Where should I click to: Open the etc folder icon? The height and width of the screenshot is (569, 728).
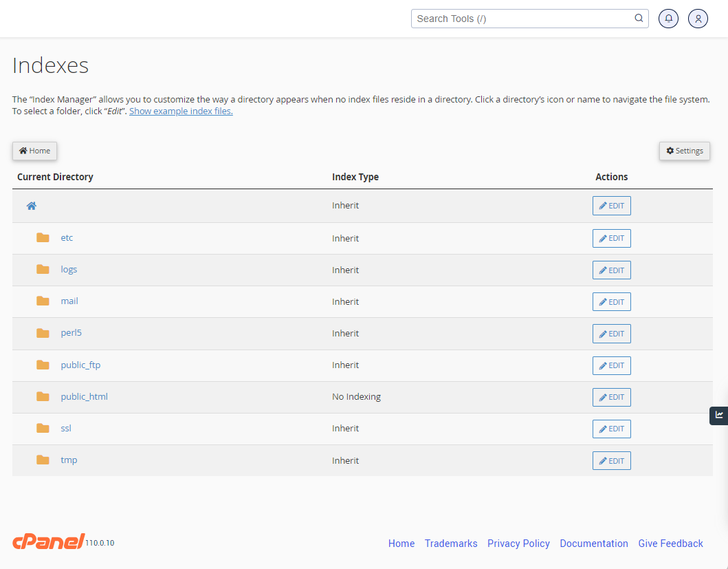pos(43,237)
